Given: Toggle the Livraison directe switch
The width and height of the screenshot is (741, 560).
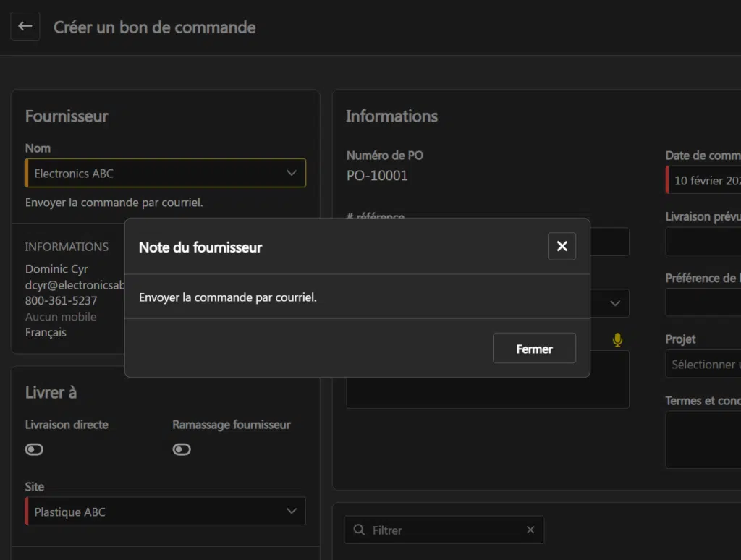Looking at the screenshot, I should tap(34, 449).
